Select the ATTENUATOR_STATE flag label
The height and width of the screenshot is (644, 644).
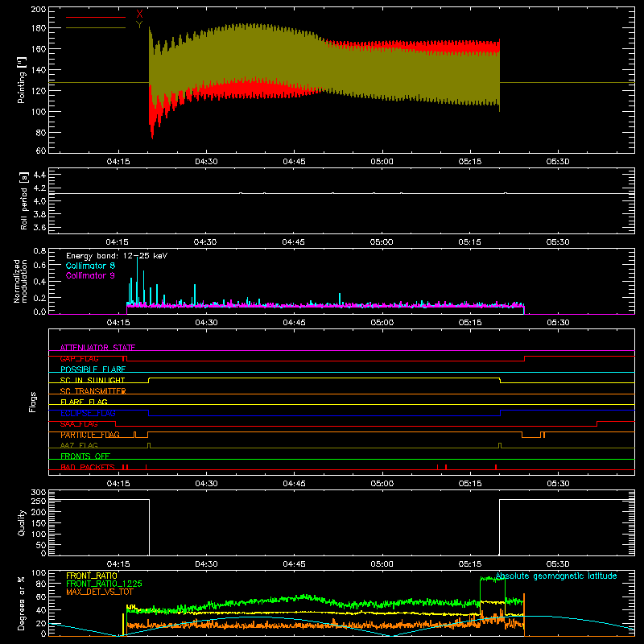(97, 348)
